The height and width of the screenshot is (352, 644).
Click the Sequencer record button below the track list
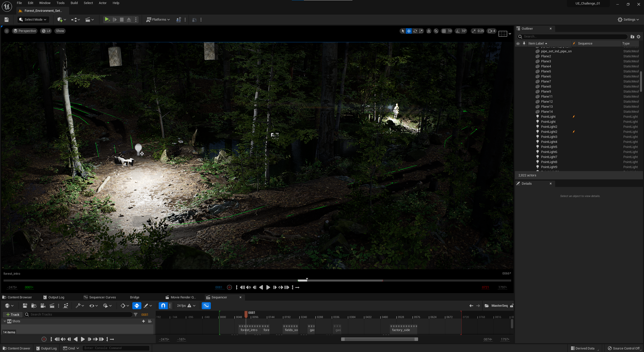44,339
